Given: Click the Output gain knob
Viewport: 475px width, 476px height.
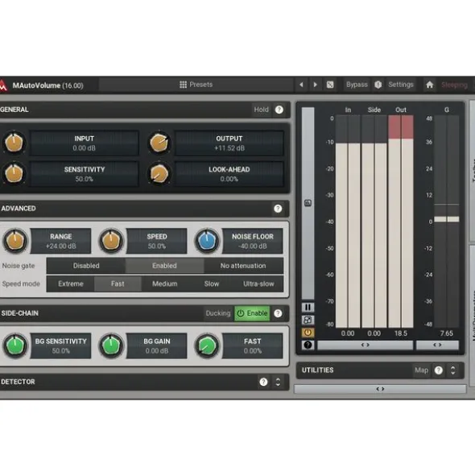Looking at the screenshot, I should click(x=159, y=143).
